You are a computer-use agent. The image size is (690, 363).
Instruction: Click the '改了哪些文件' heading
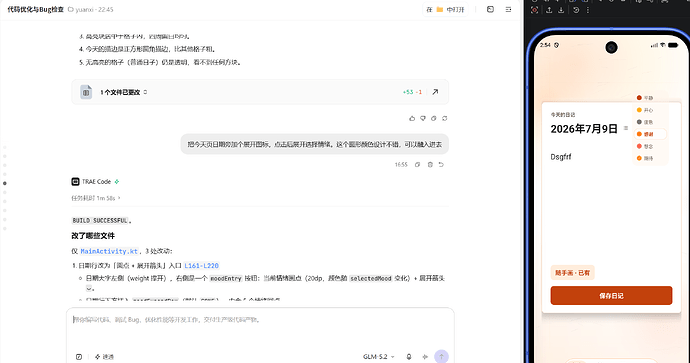tap(93, 236)
